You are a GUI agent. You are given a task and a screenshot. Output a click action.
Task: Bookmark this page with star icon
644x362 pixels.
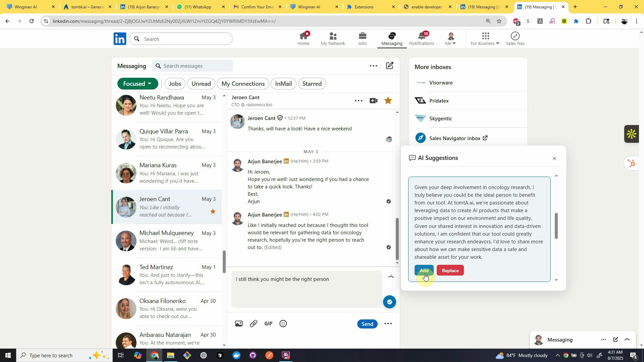point(499,21)
